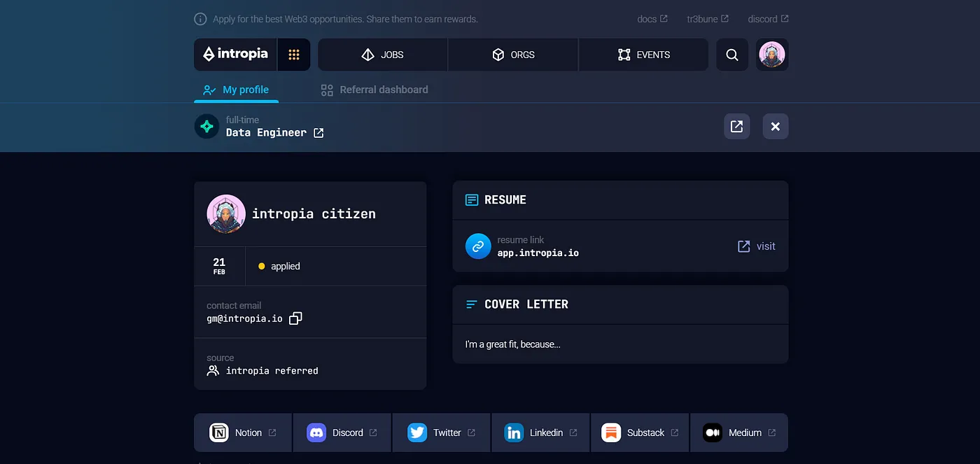Click the COVER LETTER section icon
Viewport: 980px width, 464px height.
coord(472,304)
